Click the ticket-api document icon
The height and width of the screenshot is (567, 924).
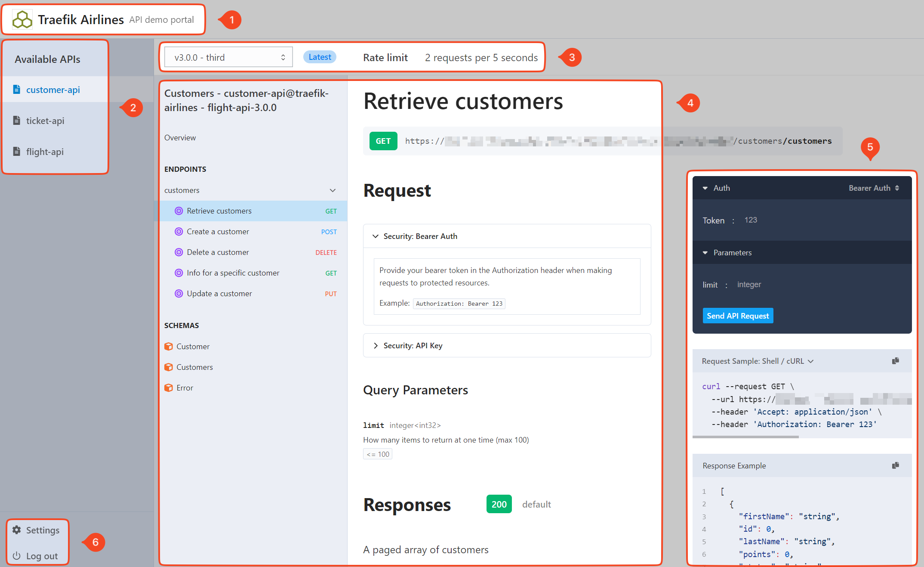pos(17,121)
